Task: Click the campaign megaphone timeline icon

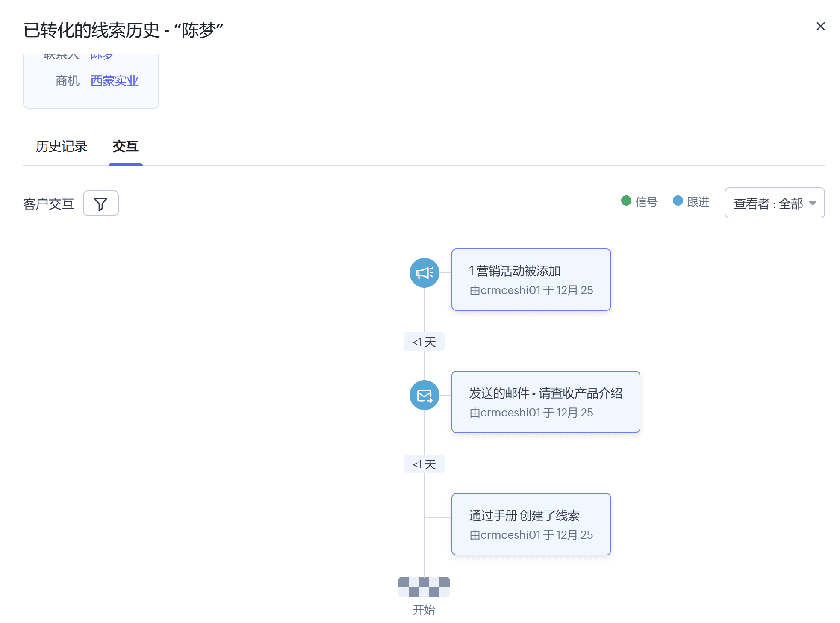Action: click(424, 273)
